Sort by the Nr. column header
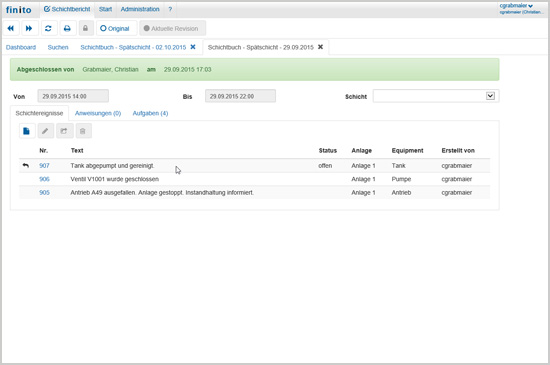The width and height of the screenshot is (550, 365). tap(43, 151)
